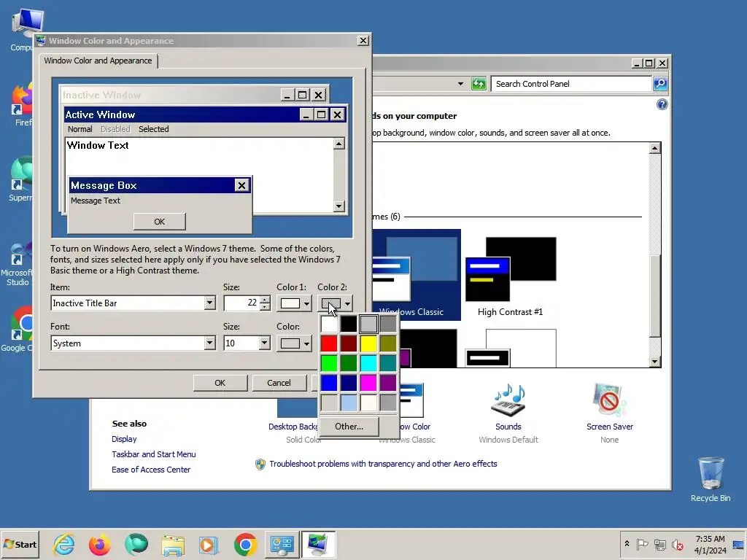Open the muted volume tray icon

(x=677, y=544)
